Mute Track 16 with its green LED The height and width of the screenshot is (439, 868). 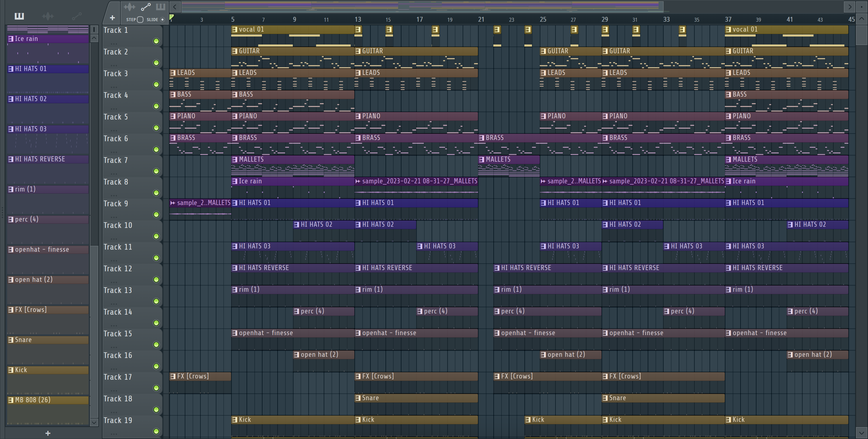point(156,366)
